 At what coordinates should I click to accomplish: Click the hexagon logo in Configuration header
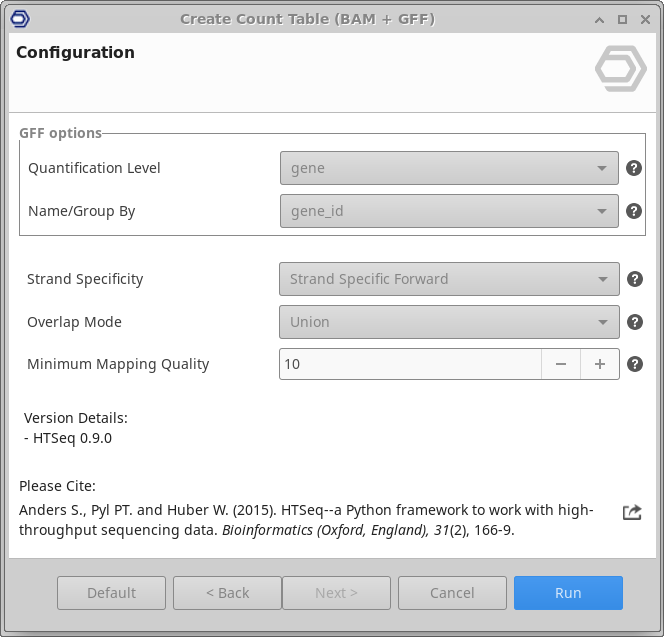pyautogui.click(x=620, y=69)
